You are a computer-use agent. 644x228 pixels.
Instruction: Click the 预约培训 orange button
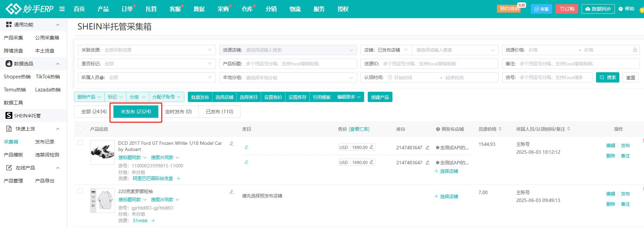click(x=509, y=9)
